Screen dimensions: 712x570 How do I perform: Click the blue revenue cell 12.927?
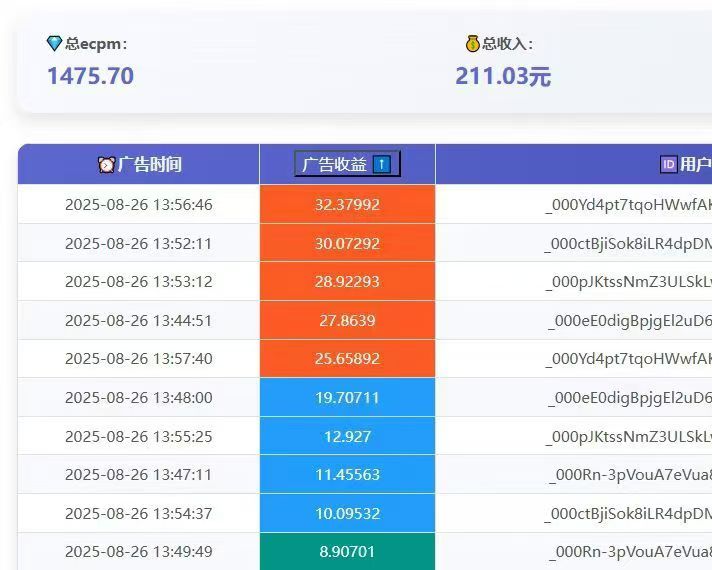(x=347, y=436)
